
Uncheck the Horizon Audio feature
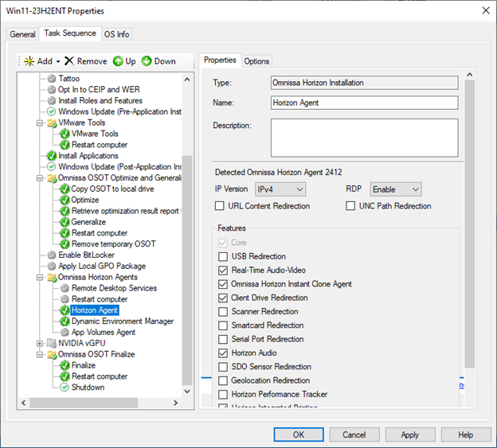(x=223, y=353)
